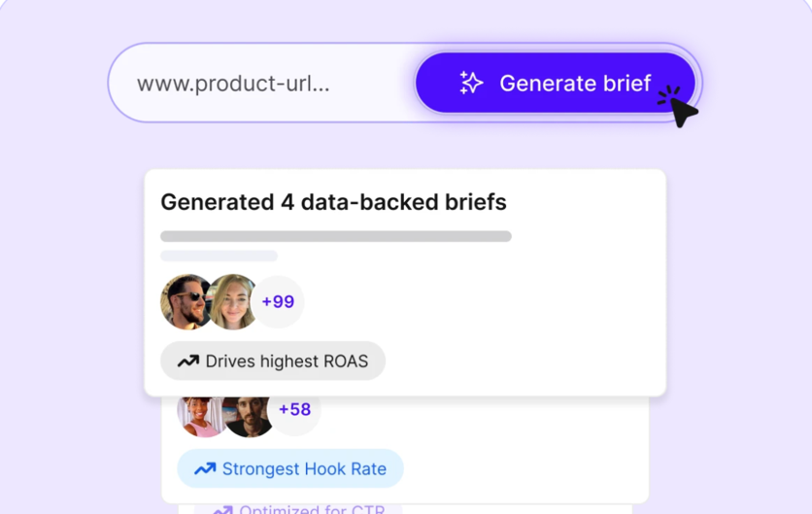The height and width of the screenshot is (514, 812).
Task: Select the Drives highest ROAS tag
Action: tap(273, 361)
